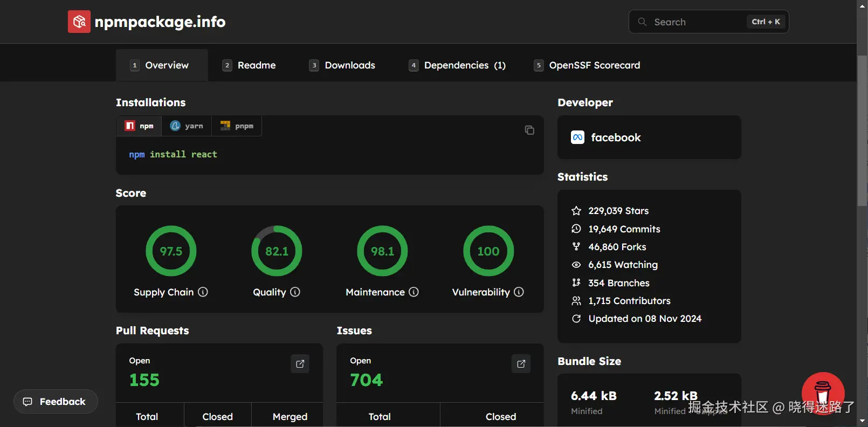Click the Vulnerability 100 score ring
Image resolution: width=868 pixels, height=427 pixels.
(488, 251)
